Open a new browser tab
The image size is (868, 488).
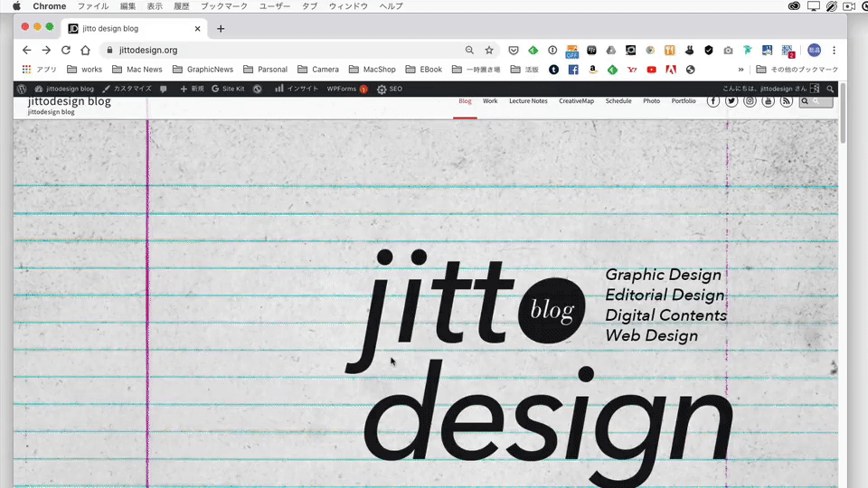pos(221,29)
